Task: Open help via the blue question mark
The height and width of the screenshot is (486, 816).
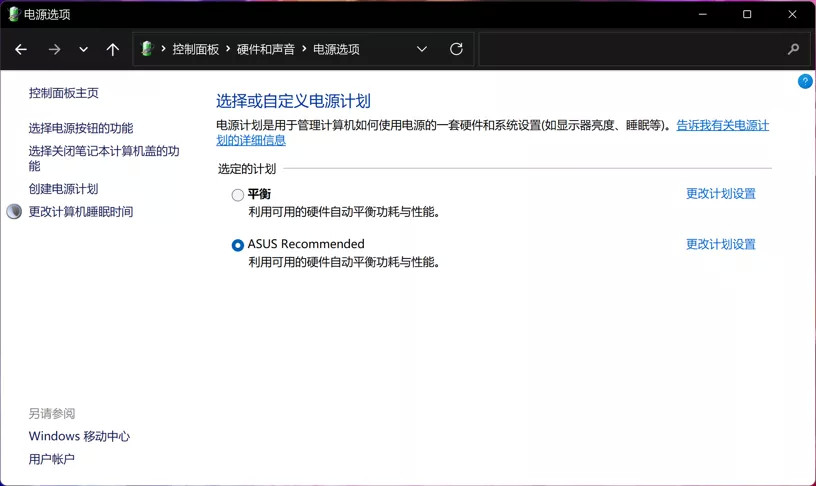Action: pyautogui.click(x=805, y=81)
